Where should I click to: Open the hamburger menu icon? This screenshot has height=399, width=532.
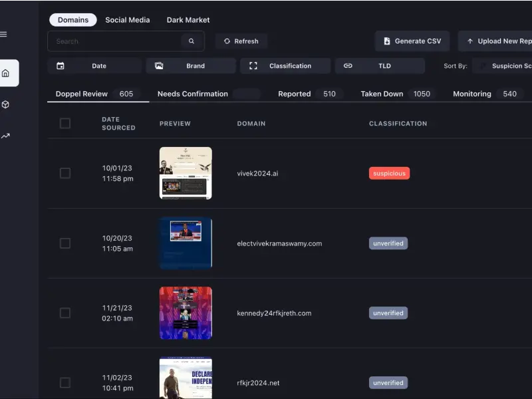3,35
